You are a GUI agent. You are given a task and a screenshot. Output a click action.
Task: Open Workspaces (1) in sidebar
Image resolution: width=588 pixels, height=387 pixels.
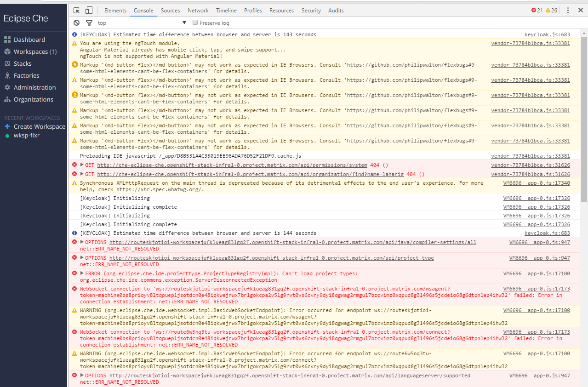pyautogui.click(x=35, y=51)
